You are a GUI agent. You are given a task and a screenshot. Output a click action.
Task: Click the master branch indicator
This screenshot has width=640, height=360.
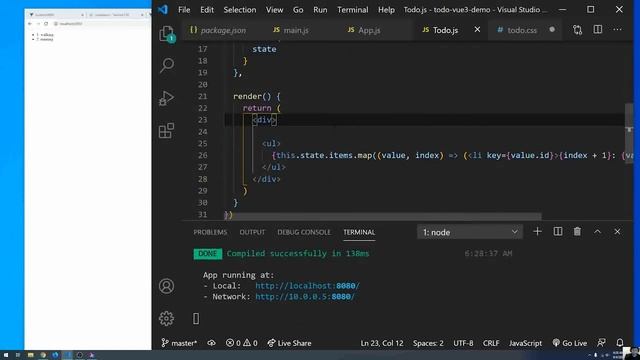[179, 343]
